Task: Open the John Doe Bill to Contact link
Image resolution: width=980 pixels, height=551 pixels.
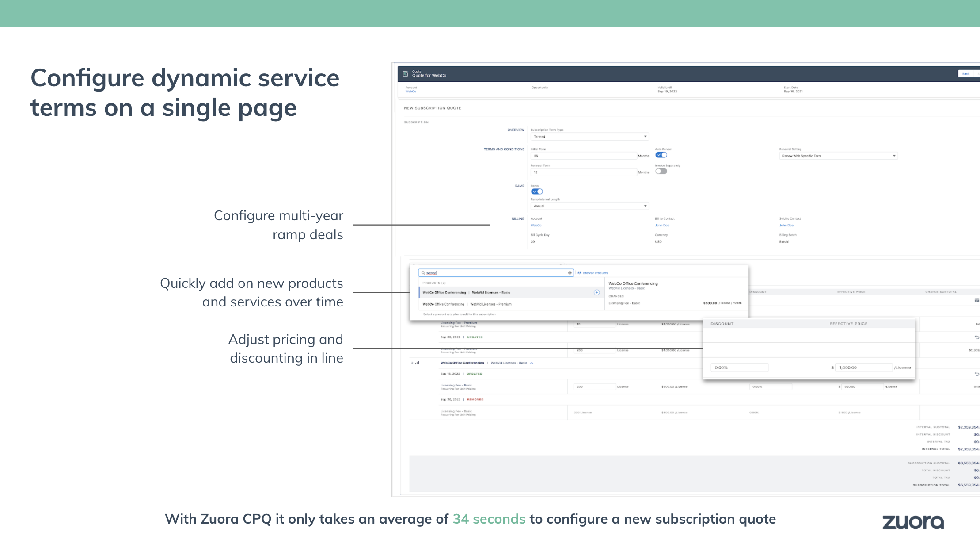Action: point(662,226)
